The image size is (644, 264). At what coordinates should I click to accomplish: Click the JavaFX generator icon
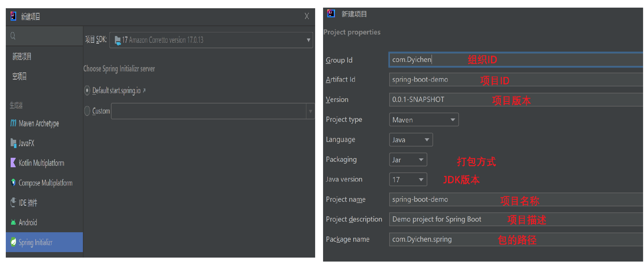(x=13, y=143)
